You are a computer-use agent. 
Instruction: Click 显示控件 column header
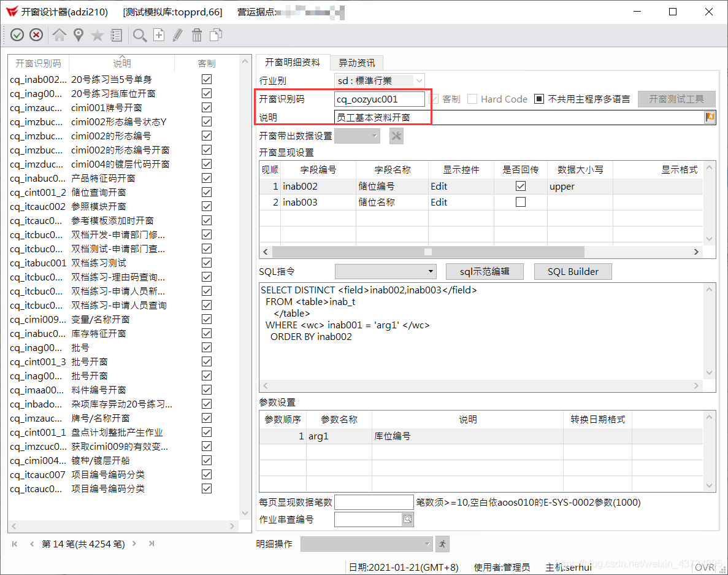[x=461, y=170]
